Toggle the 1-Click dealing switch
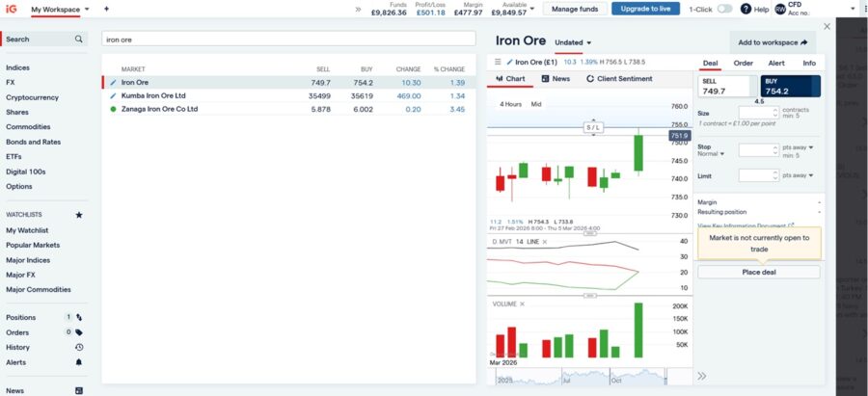The width and height of the screenshot is (868, 396). (x=724, y=9)
